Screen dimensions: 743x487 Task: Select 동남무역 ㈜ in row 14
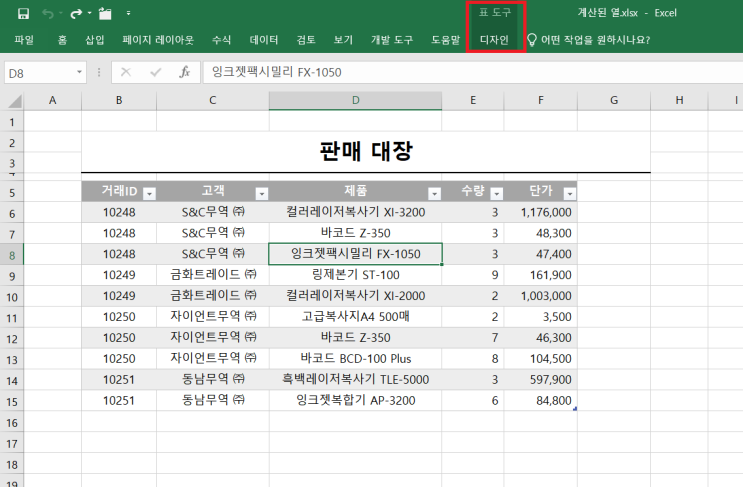tap(213, 379)
